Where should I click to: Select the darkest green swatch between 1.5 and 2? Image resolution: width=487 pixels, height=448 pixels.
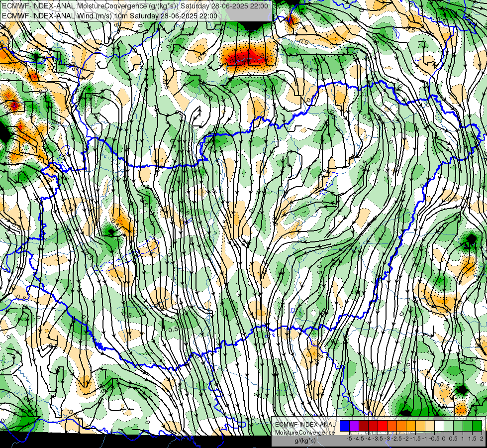(x=477, y=426)
